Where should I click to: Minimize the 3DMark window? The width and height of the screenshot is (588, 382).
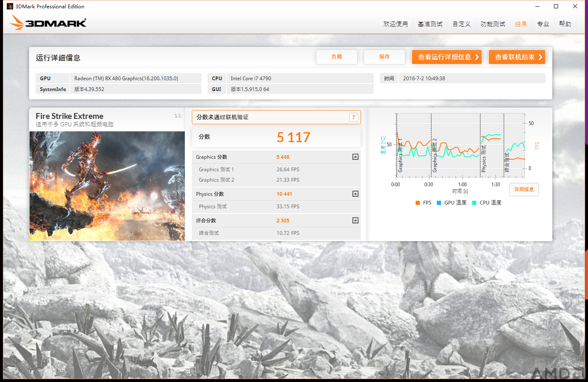pos(537,6)
